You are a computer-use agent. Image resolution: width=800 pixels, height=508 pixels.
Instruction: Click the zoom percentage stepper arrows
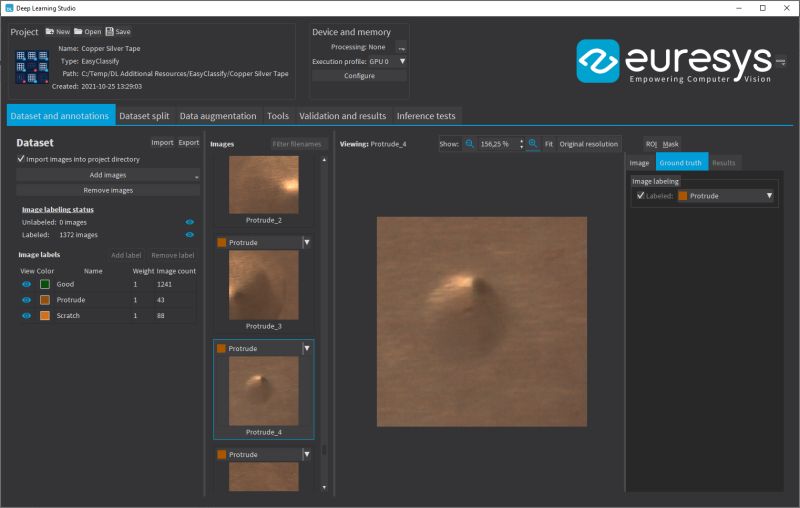pos(521,144)
